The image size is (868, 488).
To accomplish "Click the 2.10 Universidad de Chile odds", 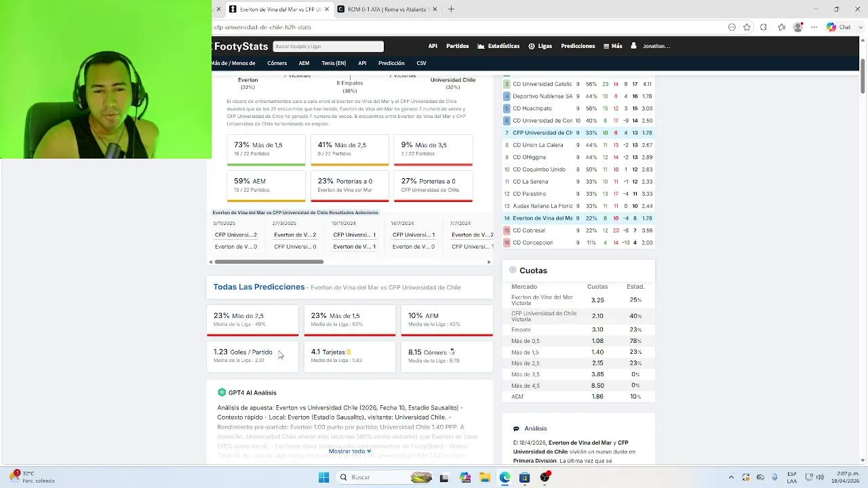I will (x=597, y=316).
